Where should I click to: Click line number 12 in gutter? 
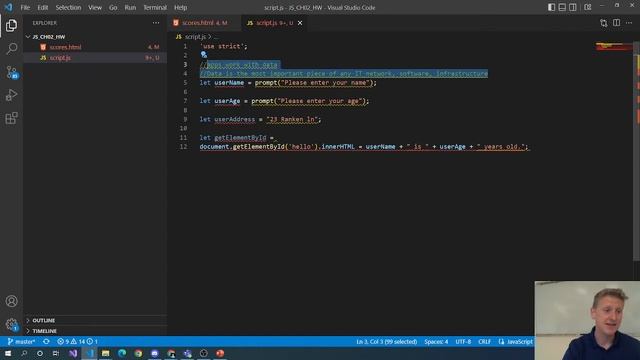(183, 147)
